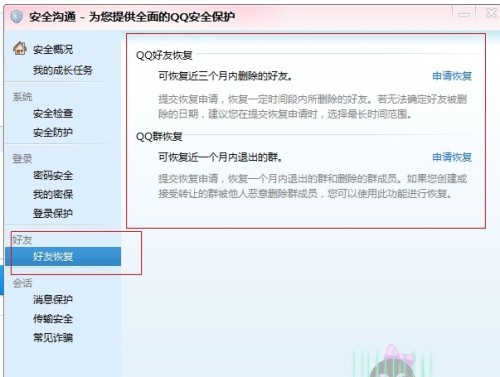Open 安全概况 in the sidebar
This screenshot has width=500, height=377.
[53, 49]
